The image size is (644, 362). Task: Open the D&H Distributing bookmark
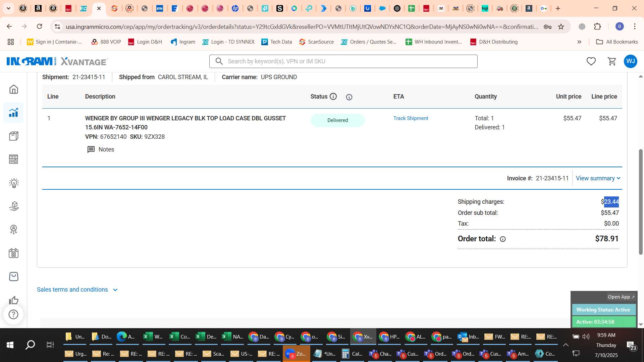pos(494,42)
